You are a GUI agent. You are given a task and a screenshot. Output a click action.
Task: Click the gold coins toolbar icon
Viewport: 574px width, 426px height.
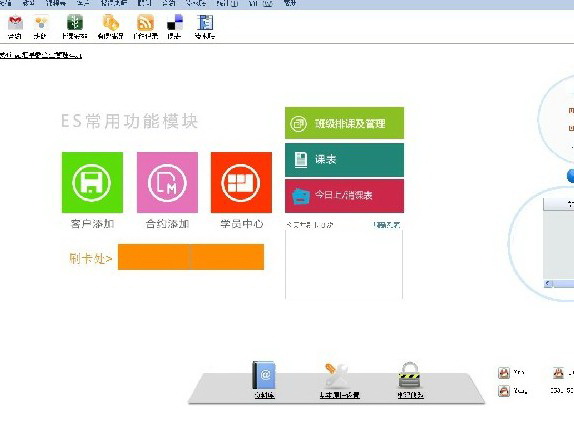[111, 23]
